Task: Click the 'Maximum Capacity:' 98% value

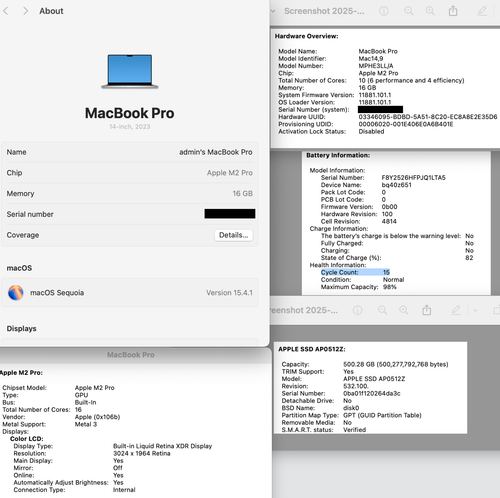Action: (390, 287)
